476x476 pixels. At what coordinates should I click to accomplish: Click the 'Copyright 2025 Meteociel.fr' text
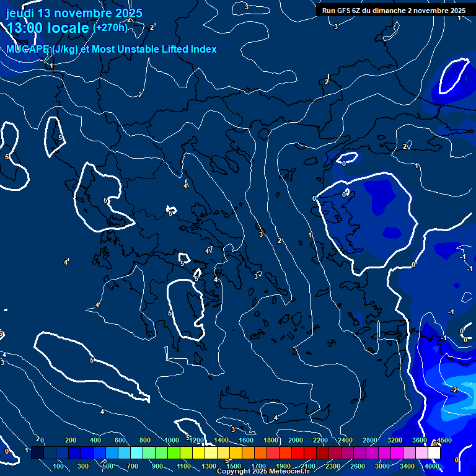click(263, 471)
